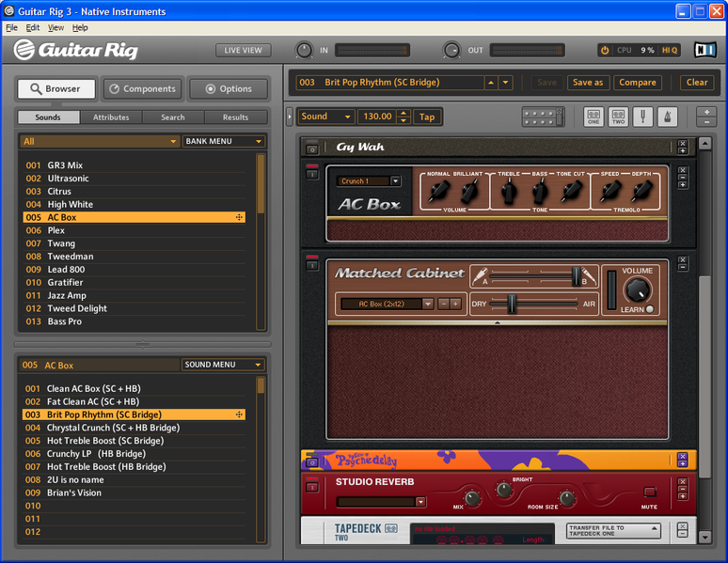Adjust the DRY/AIR slider on Matched Cabinet
Screen dimensions: 728x563
(x=513, y=304)
